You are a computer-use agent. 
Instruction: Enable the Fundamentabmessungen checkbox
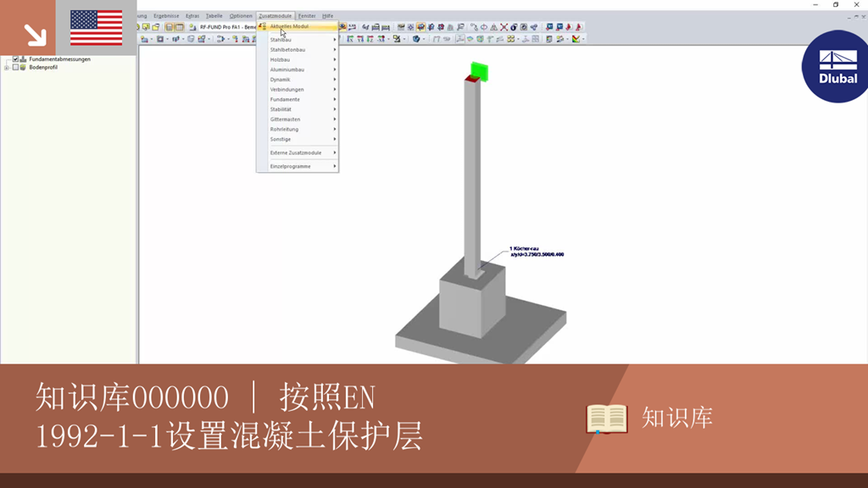click(x=15, y=58)
